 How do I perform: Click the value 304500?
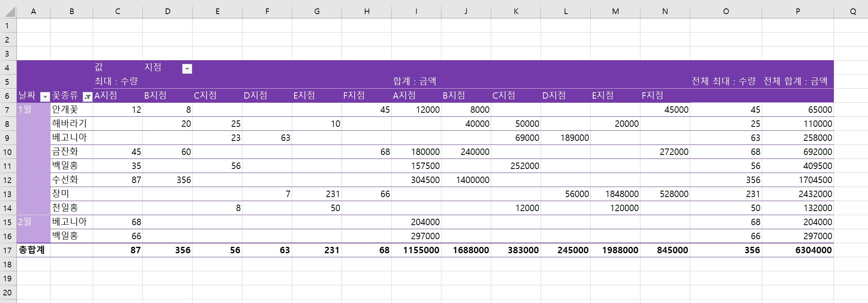[x=417, y=180]
